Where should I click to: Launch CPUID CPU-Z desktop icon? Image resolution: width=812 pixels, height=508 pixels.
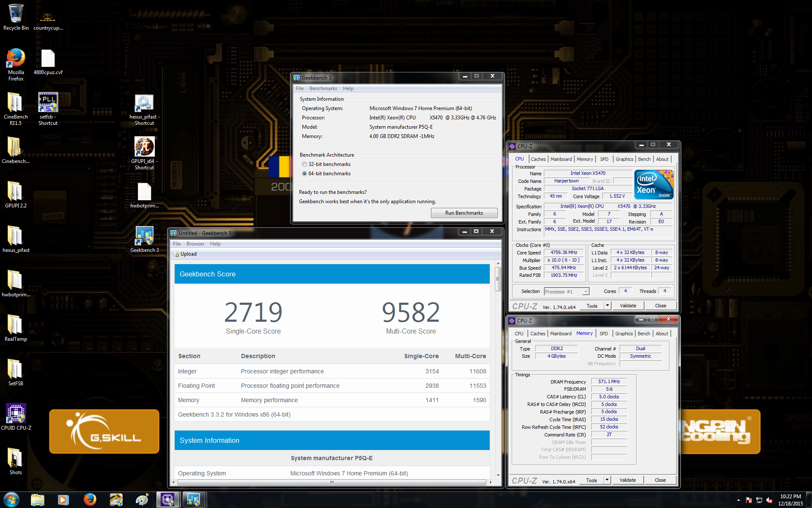16,417
